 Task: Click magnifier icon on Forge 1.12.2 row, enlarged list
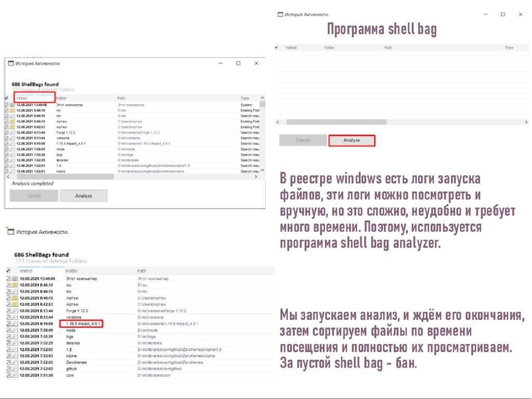[x=15, y=311]
